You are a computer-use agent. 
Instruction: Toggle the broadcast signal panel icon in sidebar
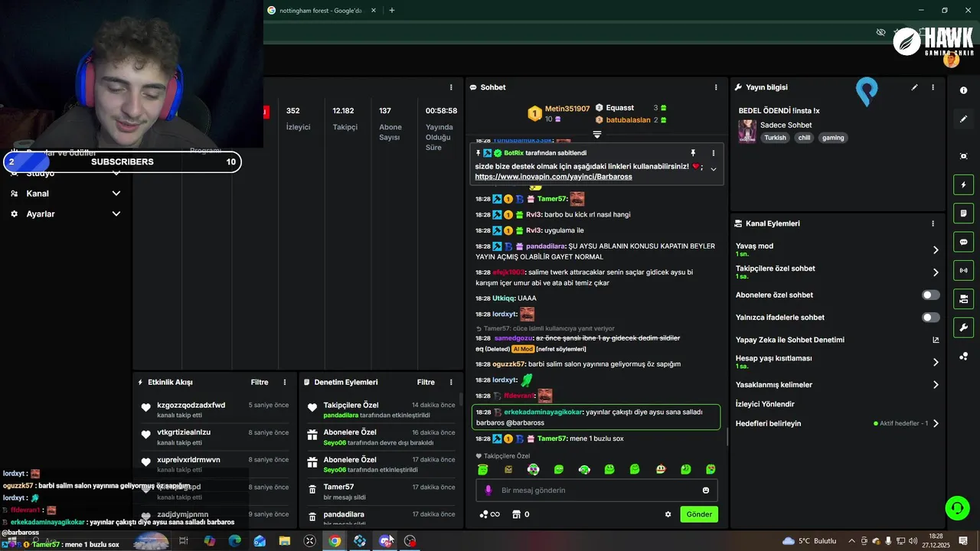click(963, 270)
